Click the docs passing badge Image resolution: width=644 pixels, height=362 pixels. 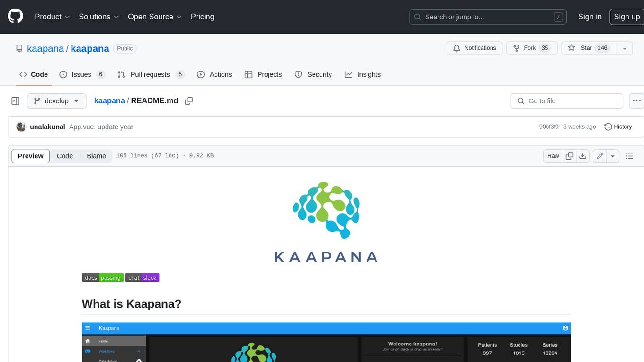(x=103, y=278)
